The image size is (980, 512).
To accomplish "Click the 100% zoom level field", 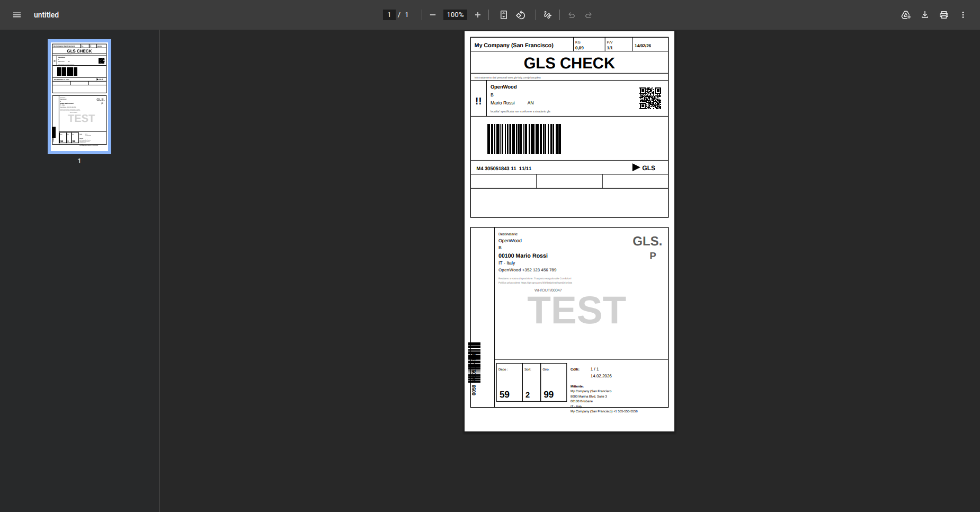I will 455,15.
